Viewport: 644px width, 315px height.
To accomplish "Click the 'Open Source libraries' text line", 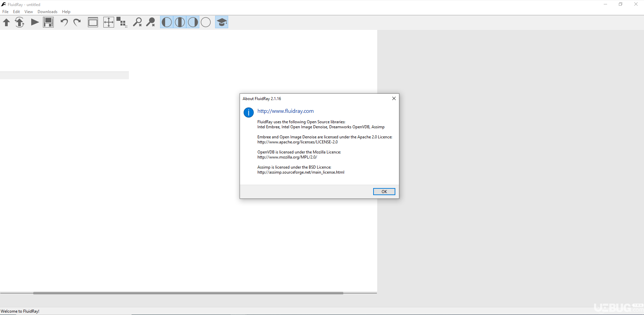I will pos(301,122).
